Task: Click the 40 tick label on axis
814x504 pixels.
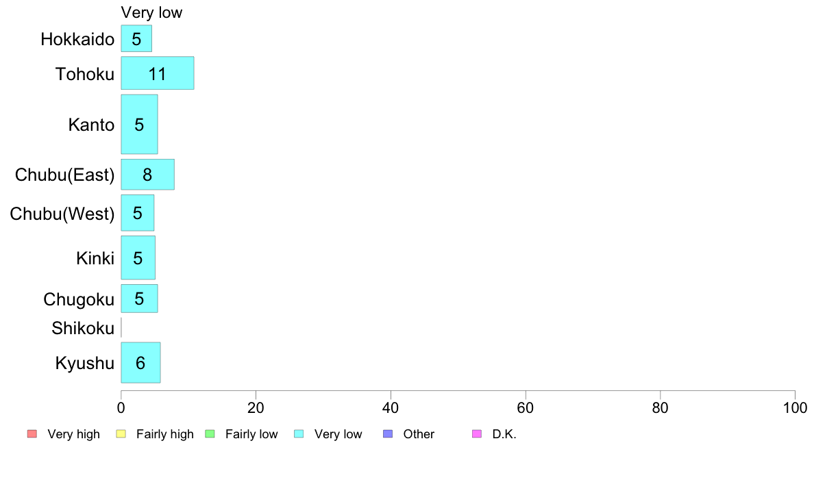Action: tap(391, 408)
